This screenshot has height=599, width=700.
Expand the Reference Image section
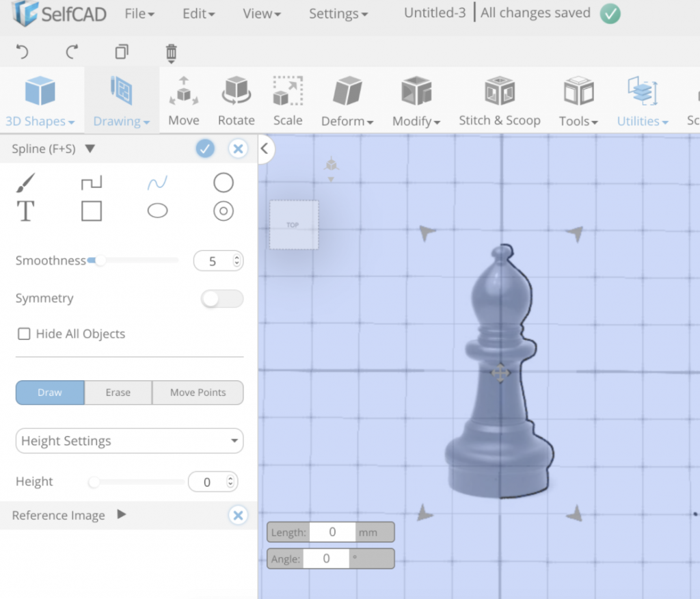point(120,516)
